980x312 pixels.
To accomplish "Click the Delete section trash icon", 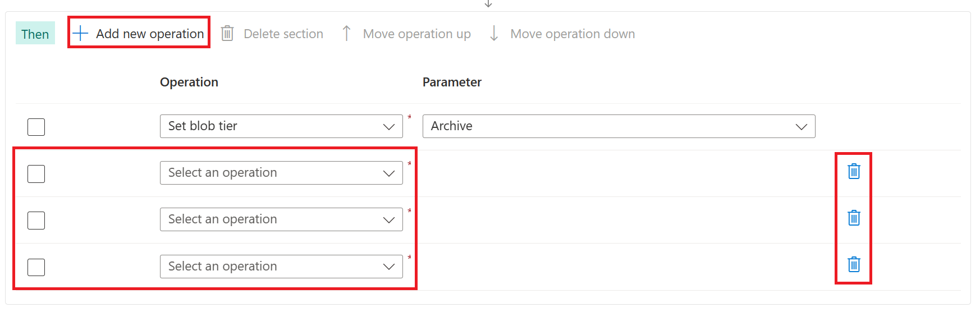I will pyautogui.click(x=227, y=34).
